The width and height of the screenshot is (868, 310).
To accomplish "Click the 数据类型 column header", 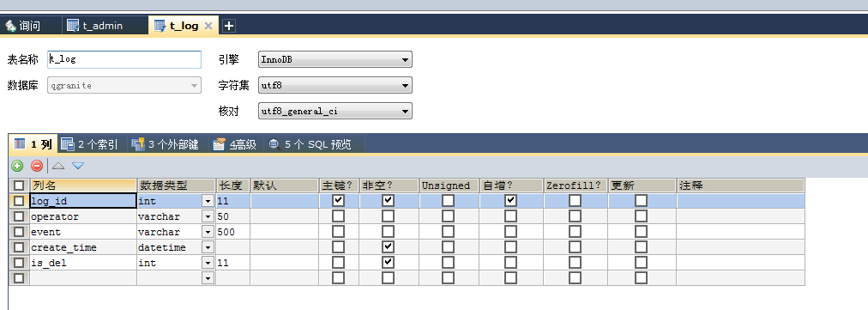I will coord(176,185).
